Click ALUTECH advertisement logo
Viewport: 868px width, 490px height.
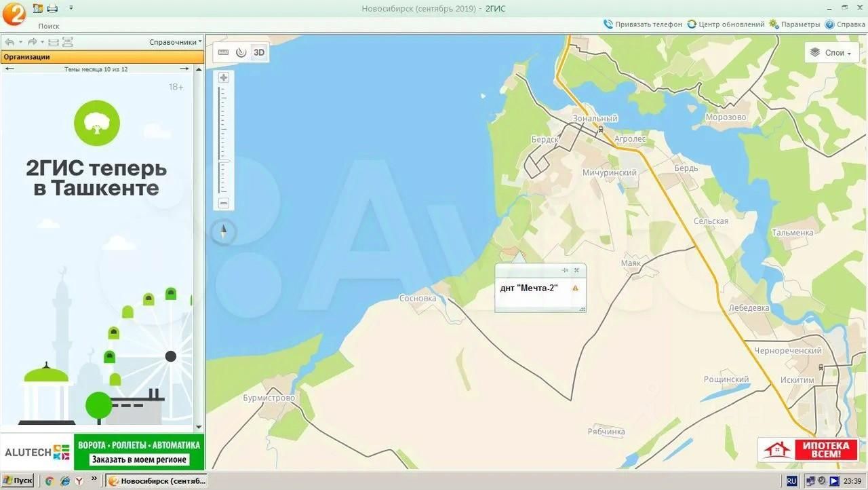pos(37,452)
